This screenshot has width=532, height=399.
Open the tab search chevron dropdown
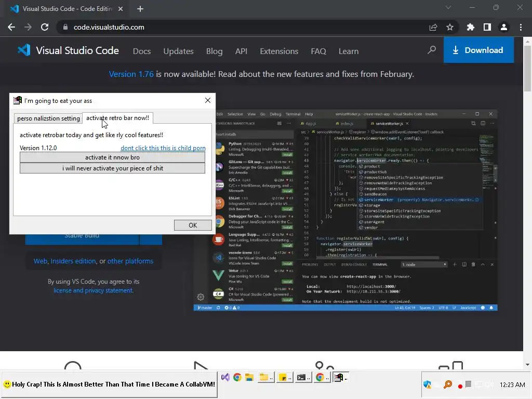pyautogui.click(x=448, y=7)
